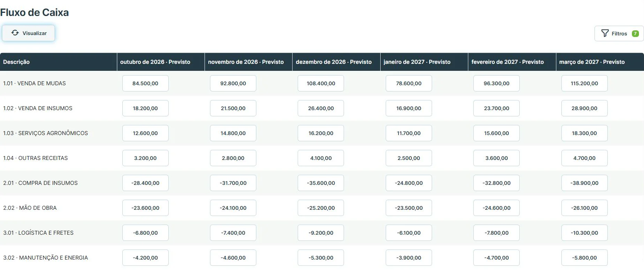Image resolution: width=644 pixels, height=274 pixels.
Task: Edit the -6.800,00 Logística e Fretes field
Action: pos(145,233)
